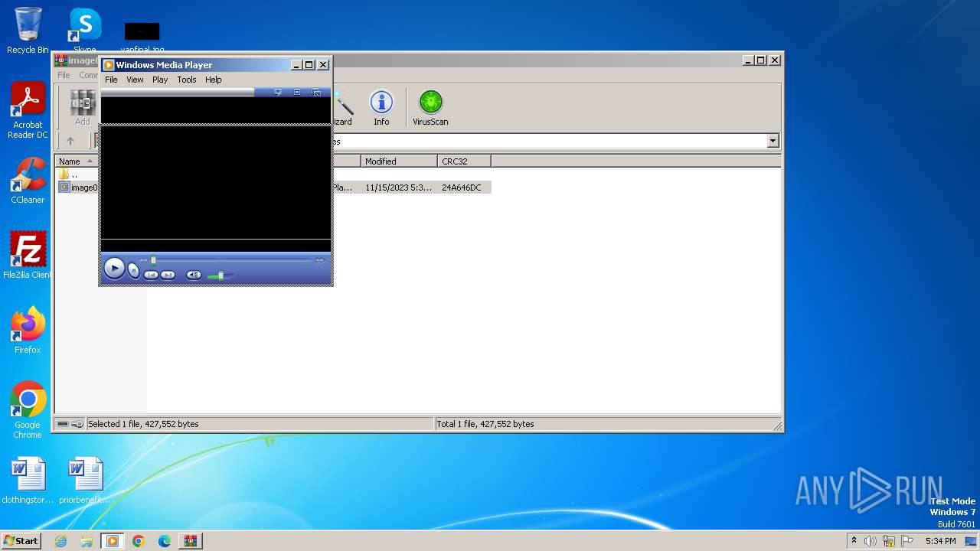Click Show desktop button

pos(972,541)
